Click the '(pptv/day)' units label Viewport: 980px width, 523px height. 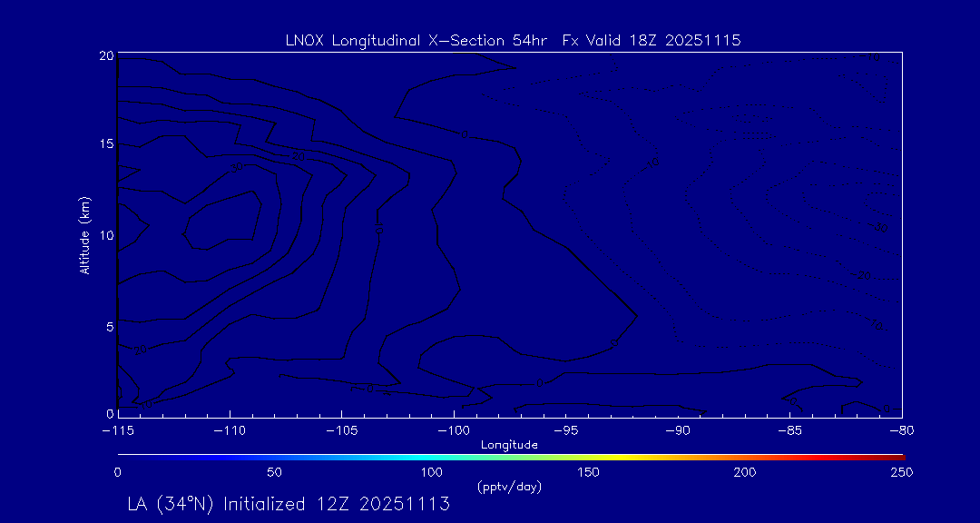509,488
